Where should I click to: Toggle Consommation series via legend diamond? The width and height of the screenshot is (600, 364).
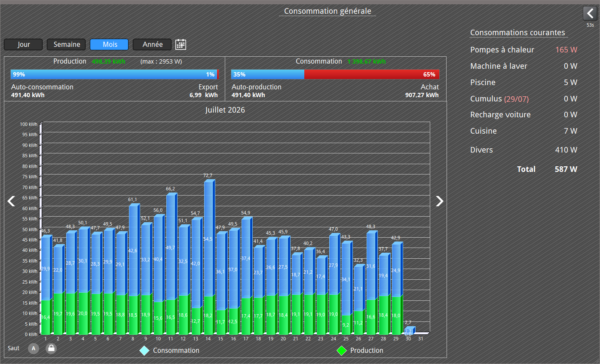coord(144,351)
